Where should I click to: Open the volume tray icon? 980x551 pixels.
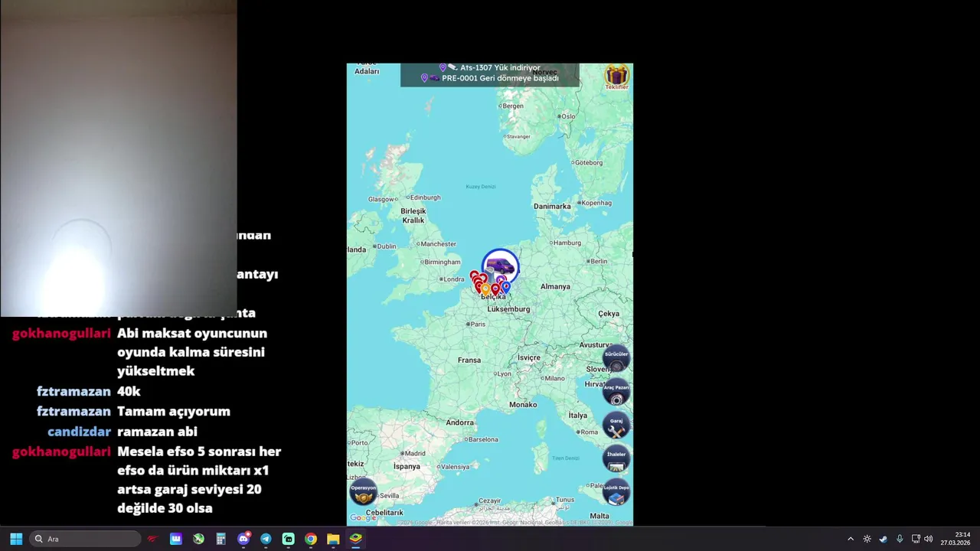coord(929,539)
